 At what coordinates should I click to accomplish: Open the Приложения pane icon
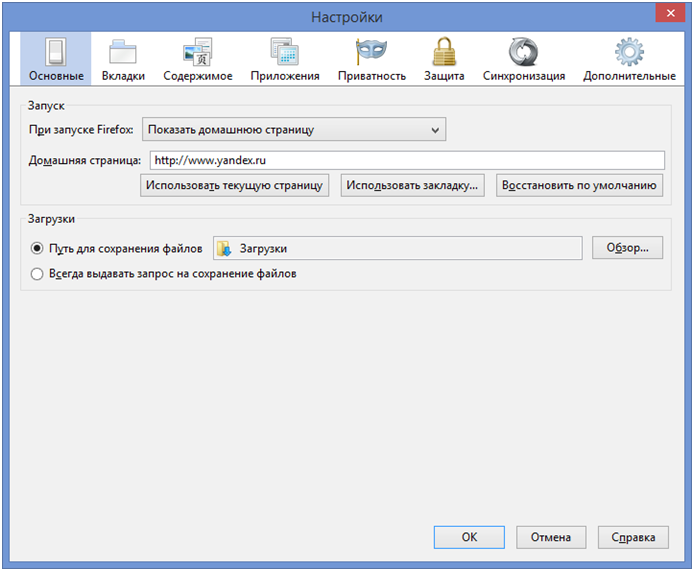[285, 52]
